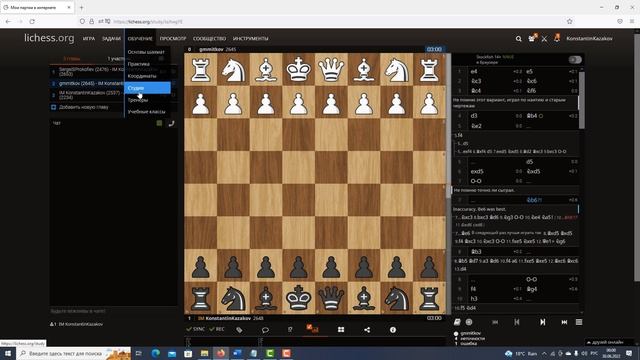Open the share and export icon
640x360 pixels.
click(x=367, y=330)
